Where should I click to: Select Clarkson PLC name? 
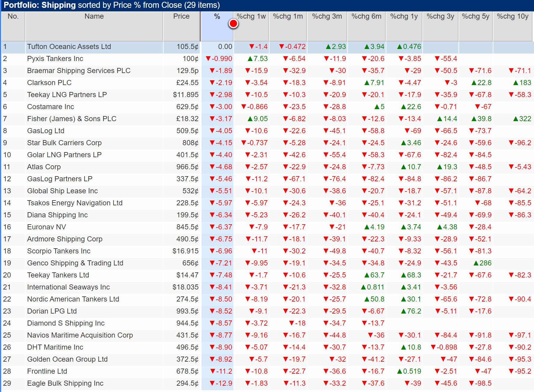[49, 83]
